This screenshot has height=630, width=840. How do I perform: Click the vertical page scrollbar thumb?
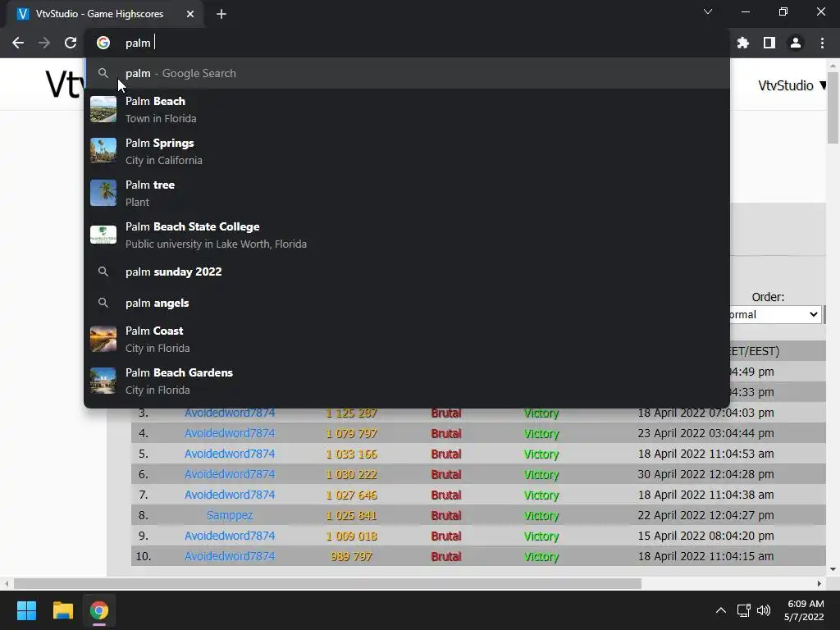(x=833, y=109)
